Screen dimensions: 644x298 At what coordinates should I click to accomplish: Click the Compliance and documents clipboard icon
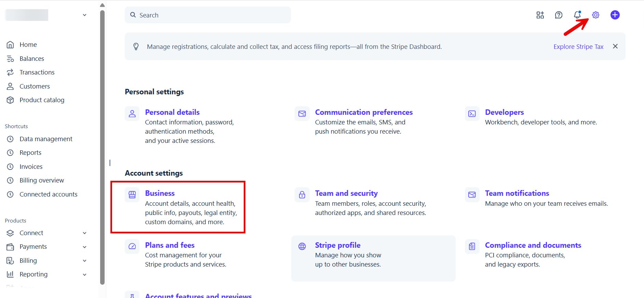(472, 246)
